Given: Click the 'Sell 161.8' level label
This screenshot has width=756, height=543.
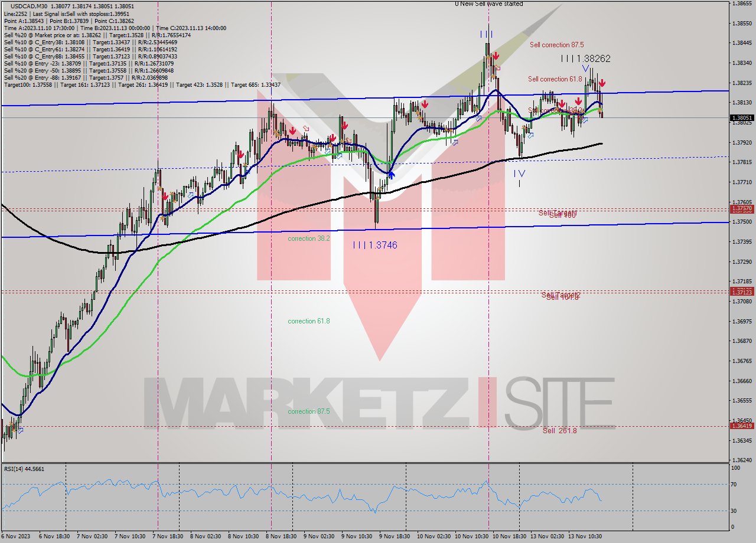Looking at the screenshot, I should 562,297.
